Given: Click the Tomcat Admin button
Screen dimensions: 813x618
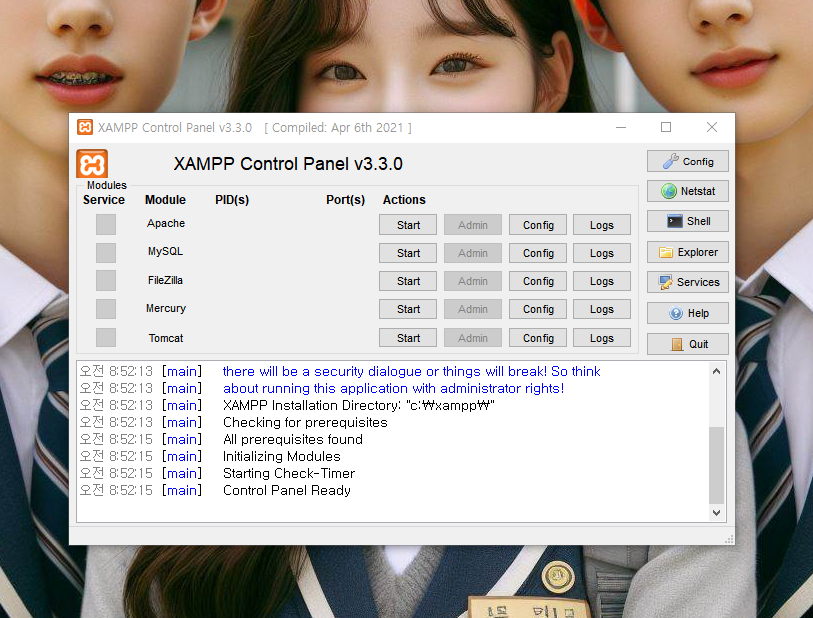Looking at the screenshot, I should 472,338.
